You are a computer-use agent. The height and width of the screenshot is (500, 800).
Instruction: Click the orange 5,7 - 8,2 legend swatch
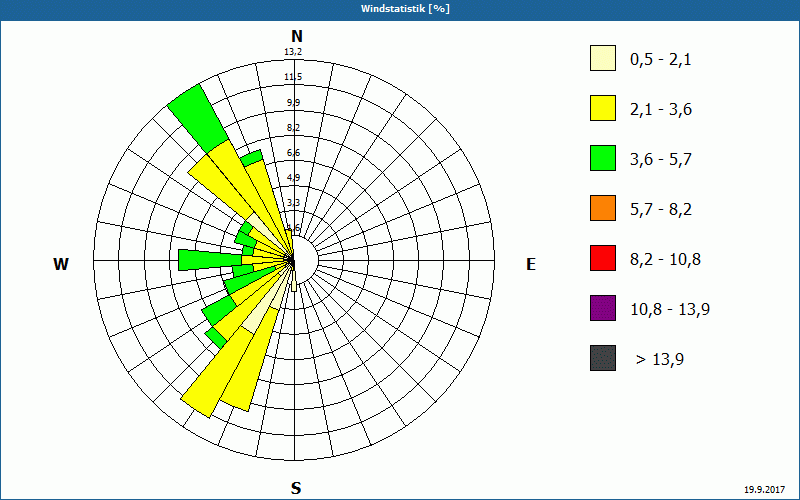tap(603, 208)
